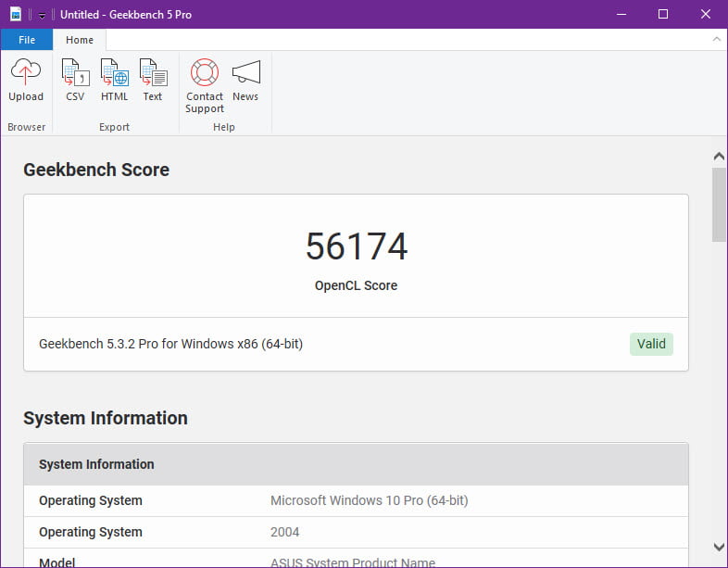728x568 pixels.
Task: Select ASUS System Product Name value
Action: click(x=353, y=562)
